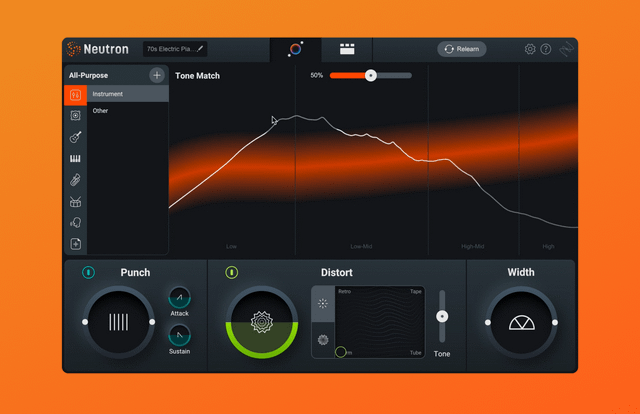Click the Neutron logo icon
Screen dimensions: 640x414
[x=73, y=49]
